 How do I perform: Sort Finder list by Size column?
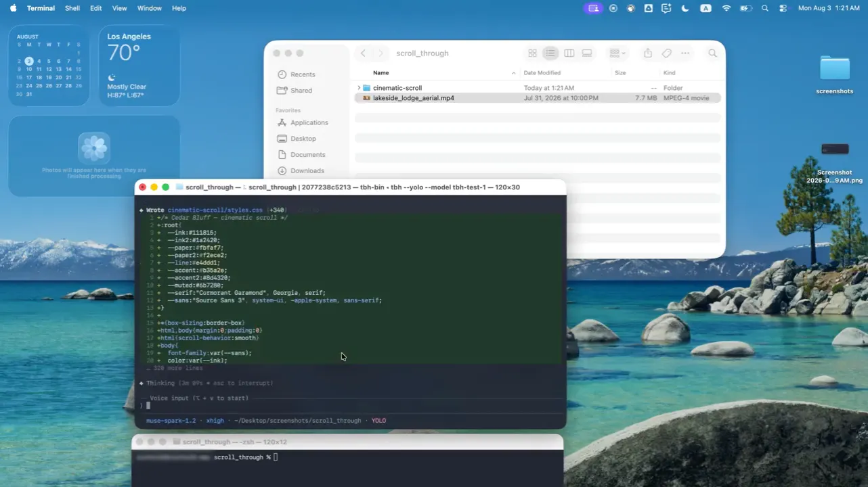(620, 73)
